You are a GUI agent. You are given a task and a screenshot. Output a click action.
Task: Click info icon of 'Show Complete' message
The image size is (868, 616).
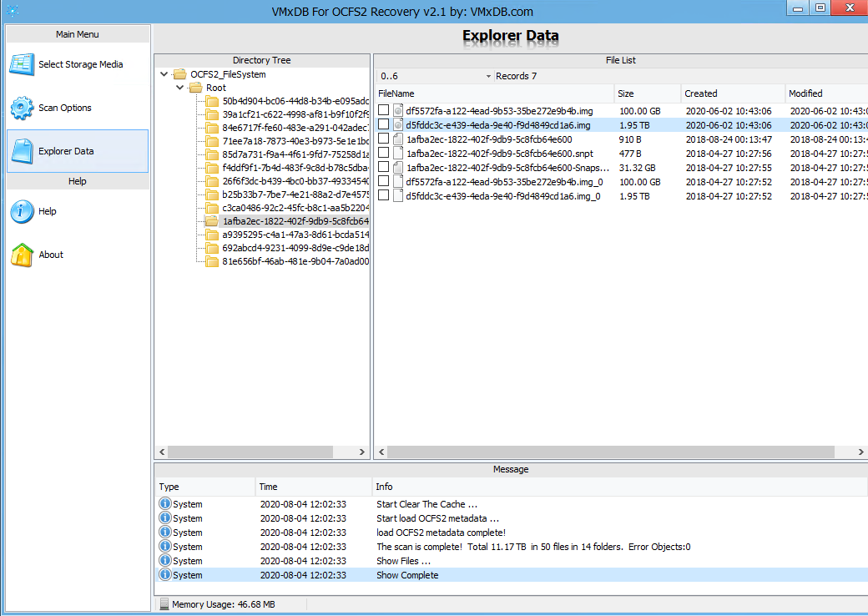[x=165, y=574]
